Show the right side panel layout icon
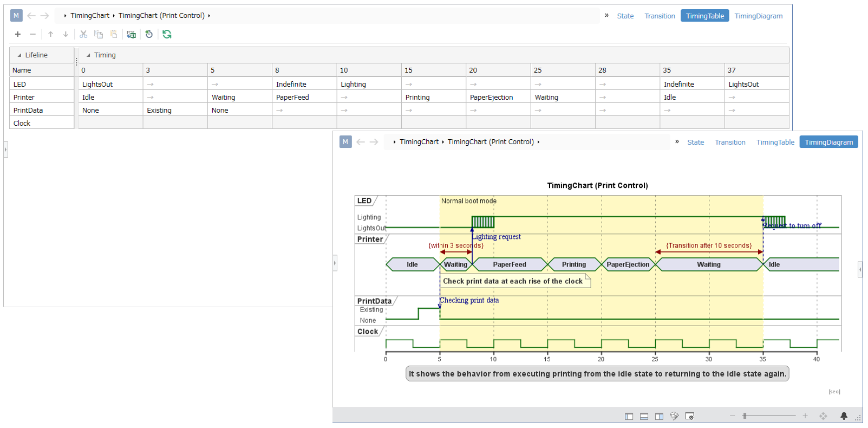The width and height of the screenshot is (868, 428). coord(659,416)
